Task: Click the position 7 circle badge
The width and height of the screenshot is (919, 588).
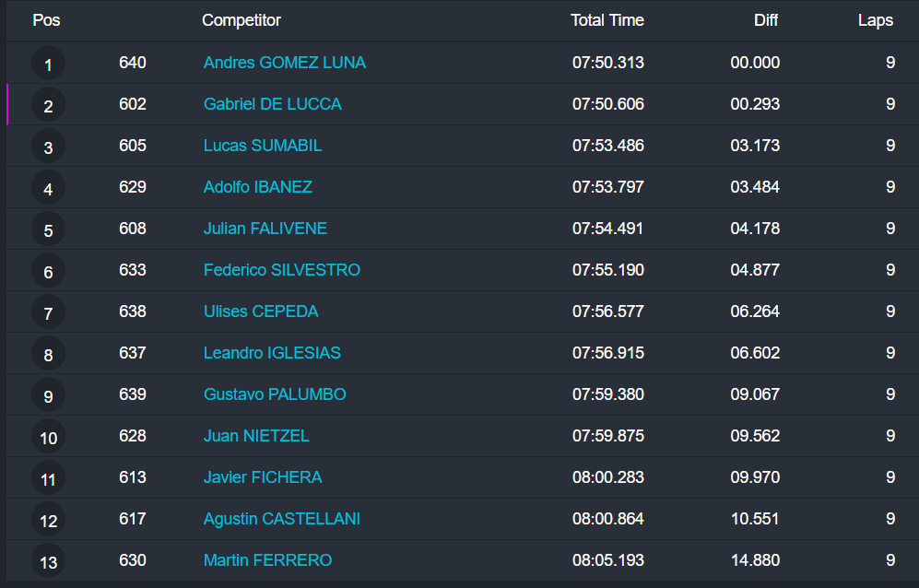Action: 48,313
